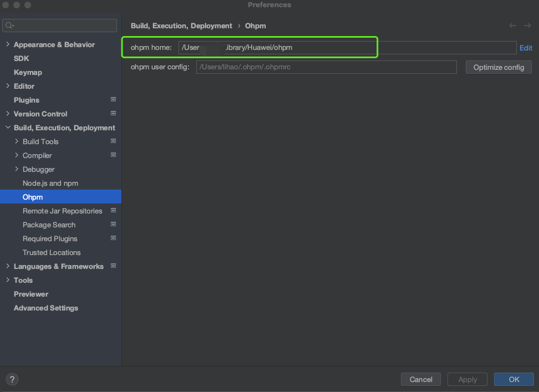The width and height of the screenshot is (539, 392).
Task: Expand the Editor section
Action: [x=8, y=86]
